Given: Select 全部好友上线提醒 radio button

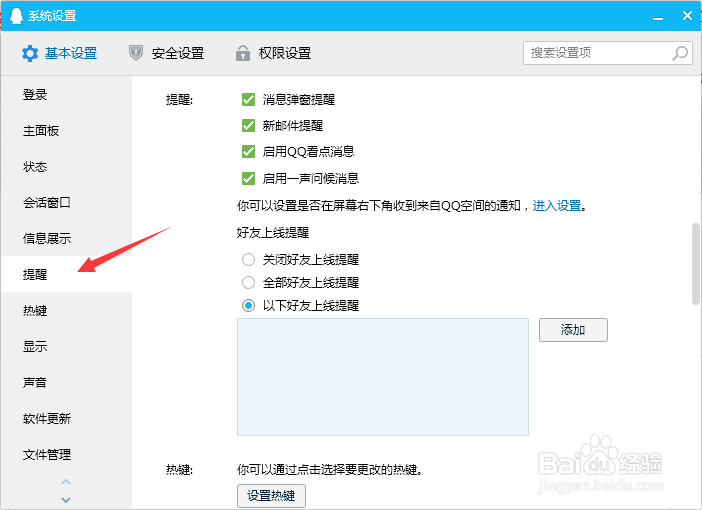Looking at the screenshot, I should click(x=248, y=283).
